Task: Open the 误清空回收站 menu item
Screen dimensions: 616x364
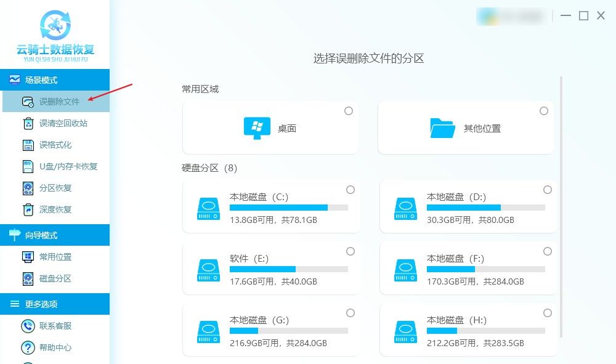Action: click(56, 123)
